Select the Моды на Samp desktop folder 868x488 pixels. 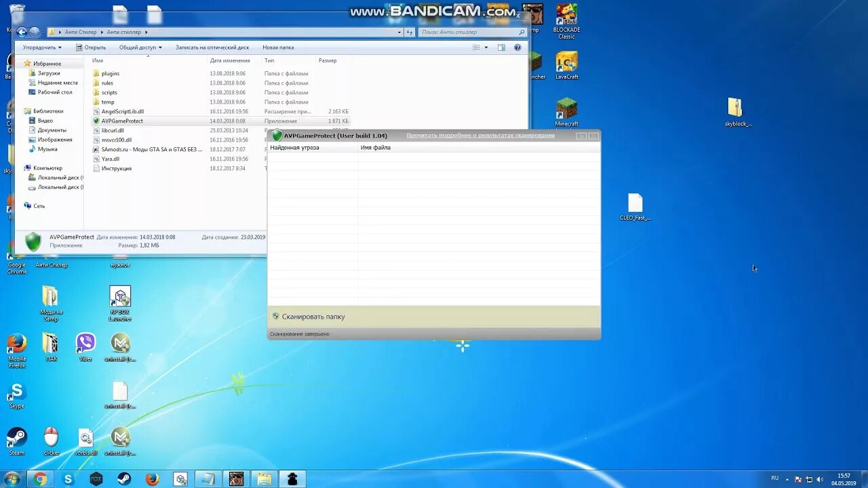51,304
